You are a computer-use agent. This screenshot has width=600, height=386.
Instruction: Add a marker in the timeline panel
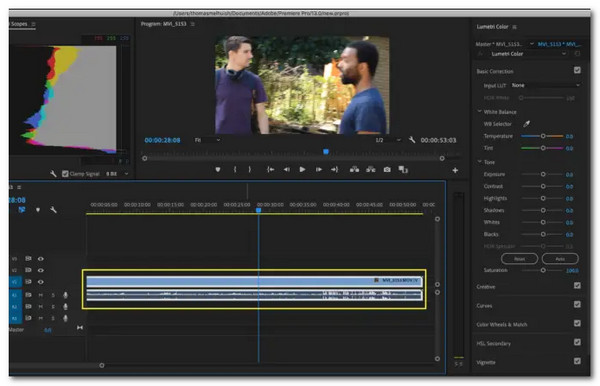pos(38,210)
